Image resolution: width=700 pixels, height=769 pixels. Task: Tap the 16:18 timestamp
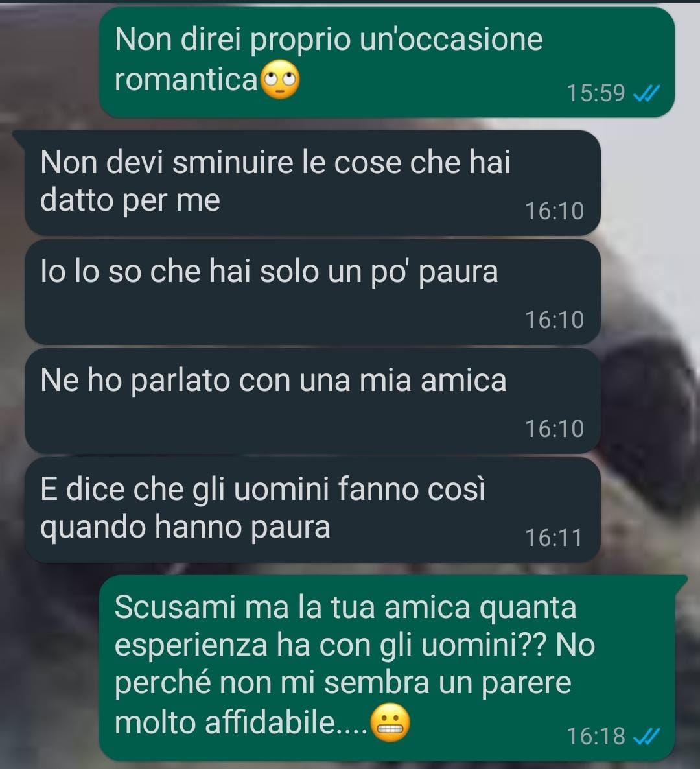point(596,737)
